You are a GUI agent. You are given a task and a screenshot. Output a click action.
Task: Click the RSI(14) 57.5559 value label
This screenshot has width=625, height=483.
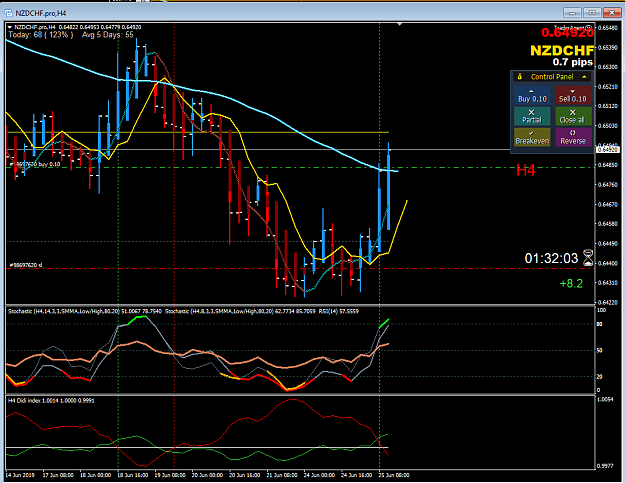[339, 311]
